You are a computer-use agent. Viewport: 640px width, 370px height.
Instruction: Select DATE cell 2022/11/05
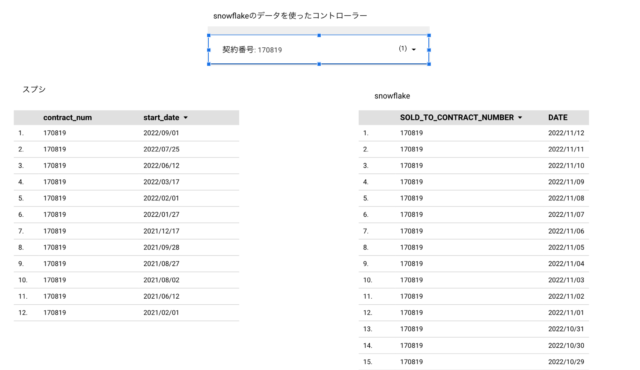[566, 247]
